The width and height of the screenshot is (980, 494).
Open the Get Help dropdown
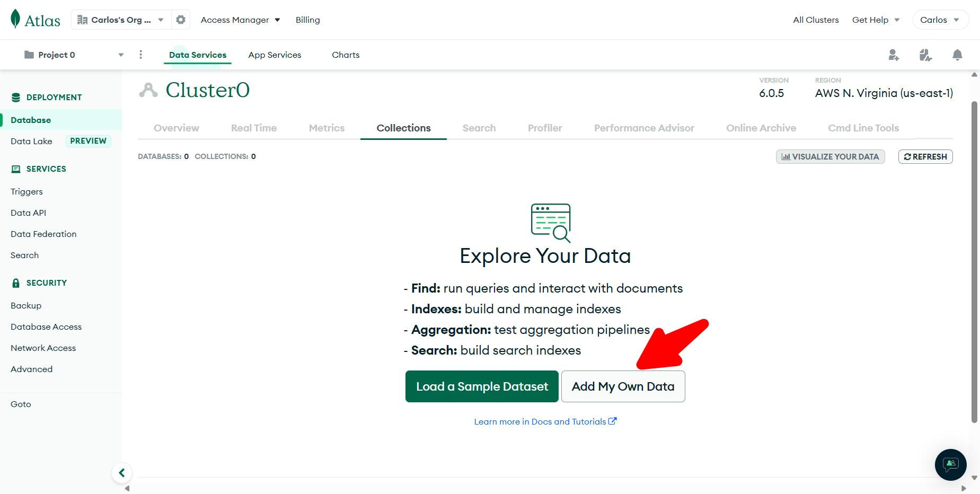[x=876, y=20]
